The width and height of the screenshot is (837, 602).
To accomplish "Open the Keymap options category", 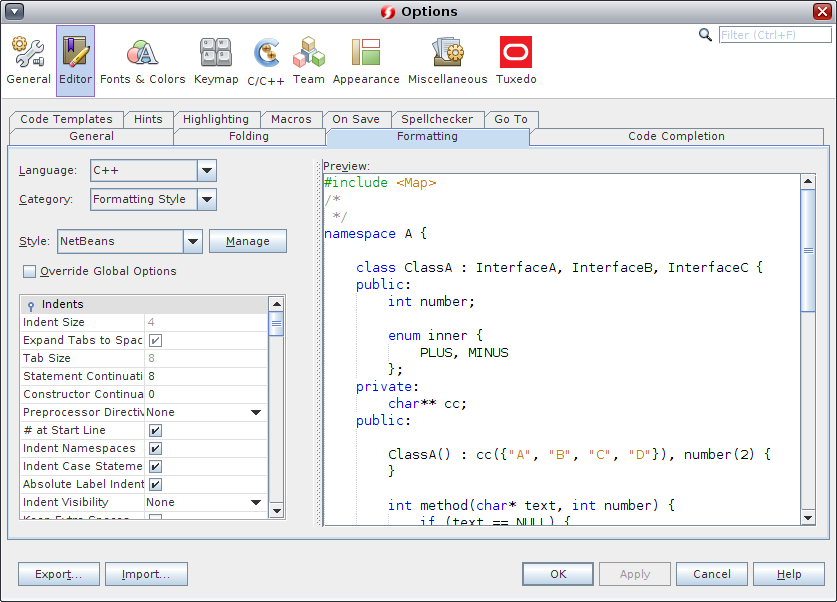I will pyautogui.click(x=216, y=60).
